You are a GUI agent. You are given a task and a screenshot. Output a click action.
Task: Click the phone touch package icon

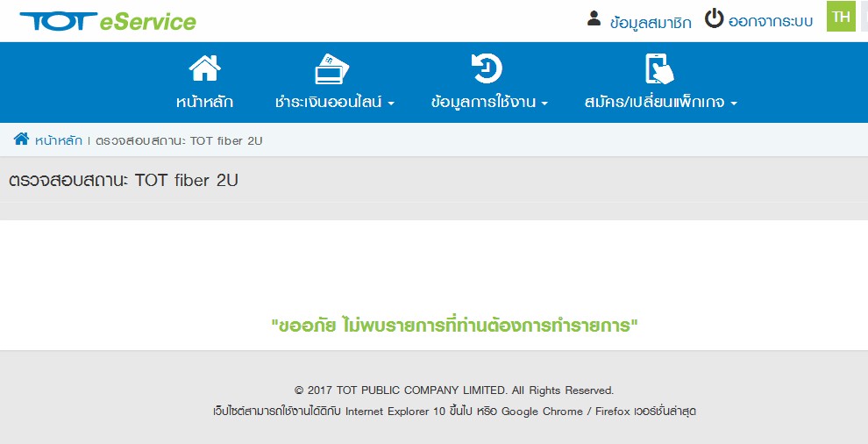coord(659,68)
